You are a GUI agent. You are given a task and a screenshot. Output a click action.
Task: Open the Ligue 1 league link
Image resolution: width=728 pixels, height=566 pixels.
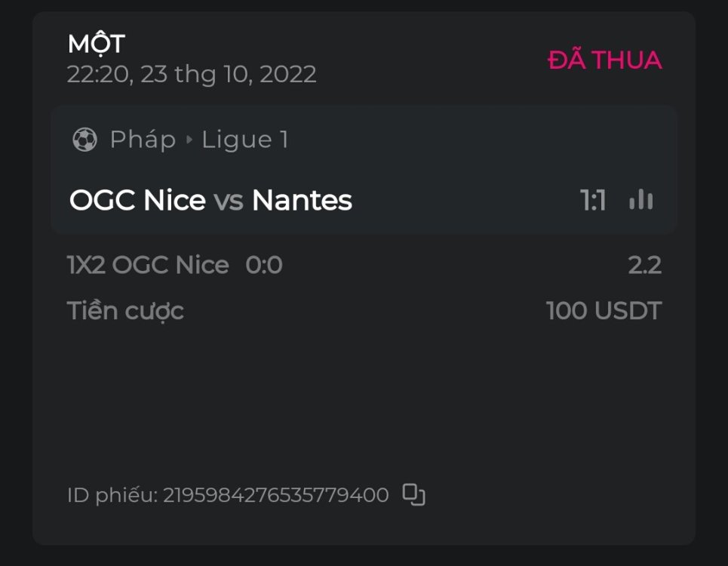[245, 140]
